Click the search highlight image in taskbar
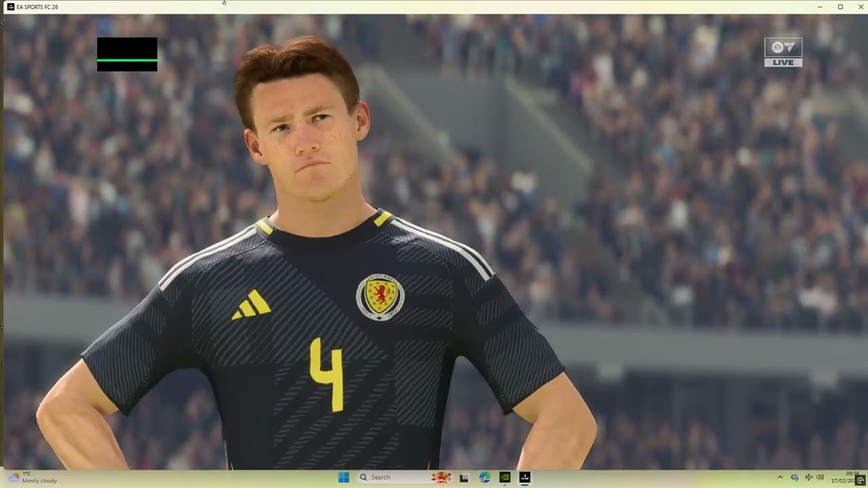Screen dimensions: 868x488 [x=441, y=477]
